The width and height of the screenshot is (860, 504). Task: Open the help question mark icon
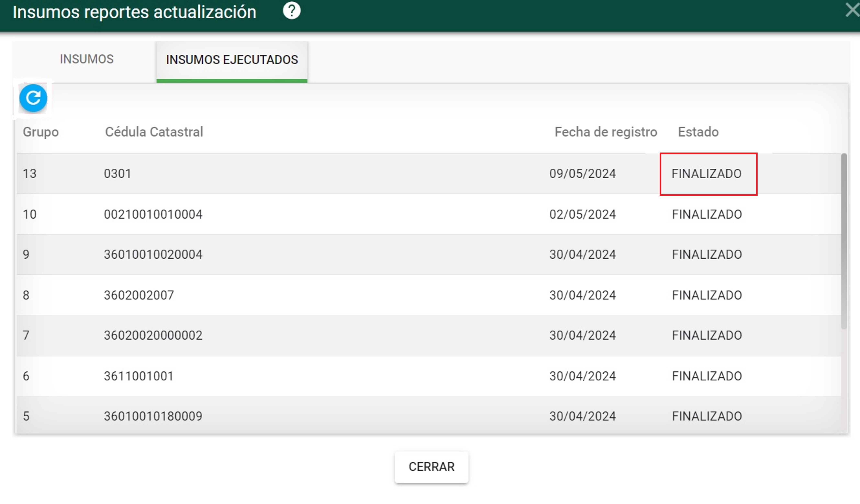[x=291, y=11]
